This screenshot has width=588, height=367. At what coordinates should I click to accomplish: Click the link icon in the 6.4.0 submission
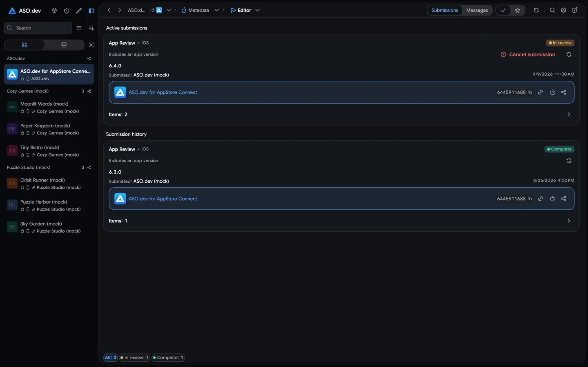540,92
